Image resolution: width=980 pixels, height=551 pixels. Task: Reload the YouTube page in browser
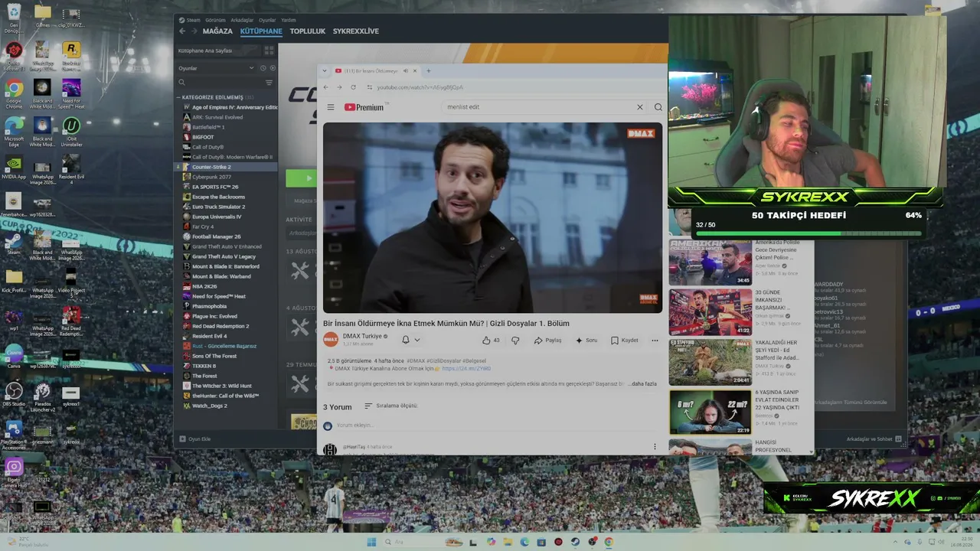[353, 87]
